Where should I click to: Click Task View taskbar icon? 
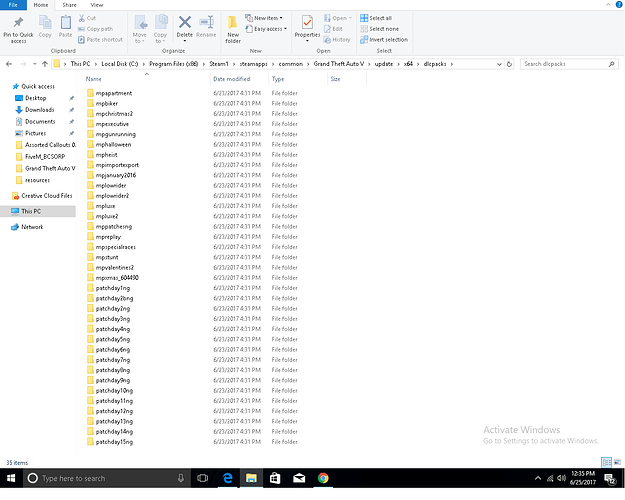pyautogui.click(x=202, y=478)
